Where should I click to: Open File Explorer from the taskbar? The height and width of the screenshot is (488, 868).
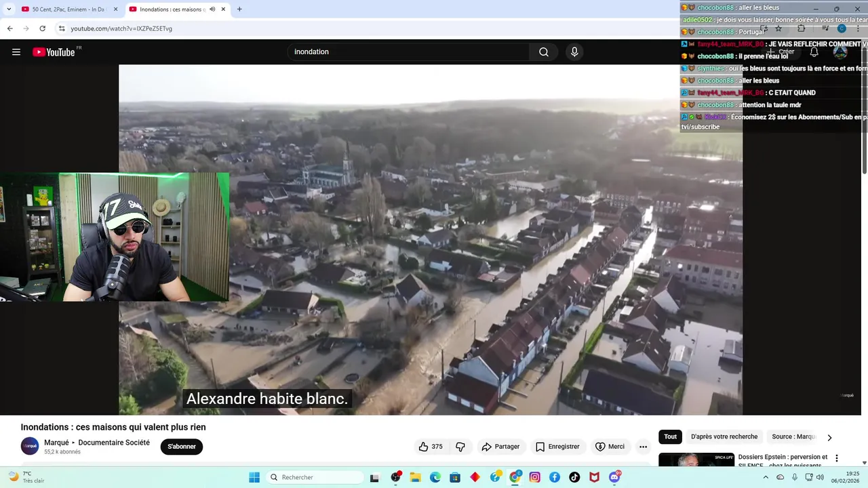[x=415, y=477]
